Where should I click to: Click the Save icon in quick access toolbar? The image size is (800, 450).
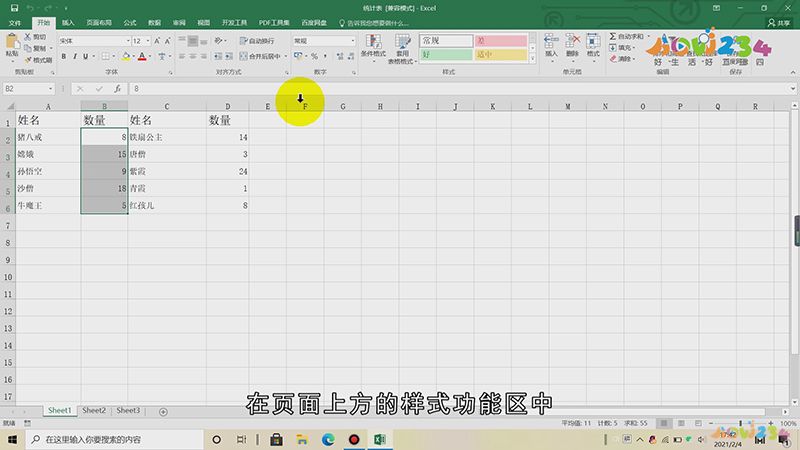14,8
